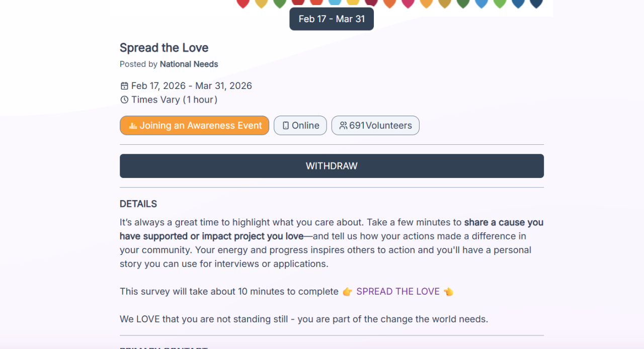Click the phone icon in the Online tag
The height and width of the screenshot is (349, 644).
286,126
